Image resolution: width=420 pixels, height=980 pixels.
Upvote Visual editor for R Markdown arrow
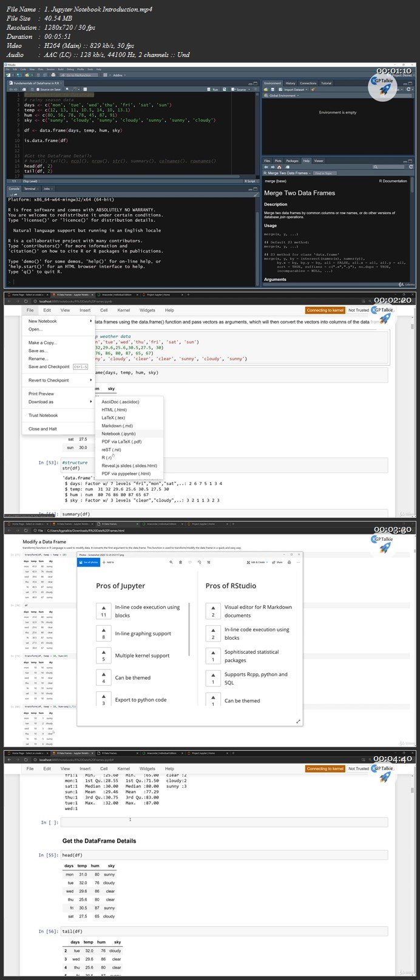[x=213, y=608]
